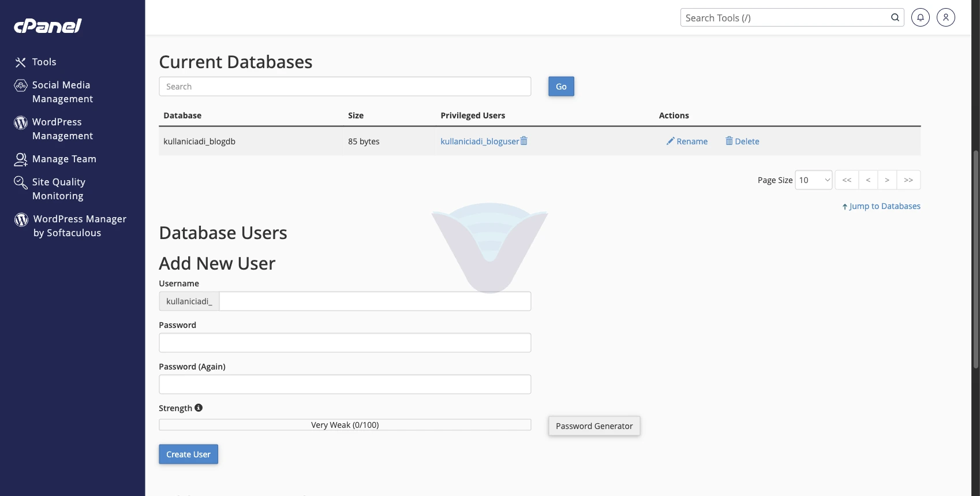Go to the last page of databases
This screenshot has width=980, height=496.
point(908,180)
